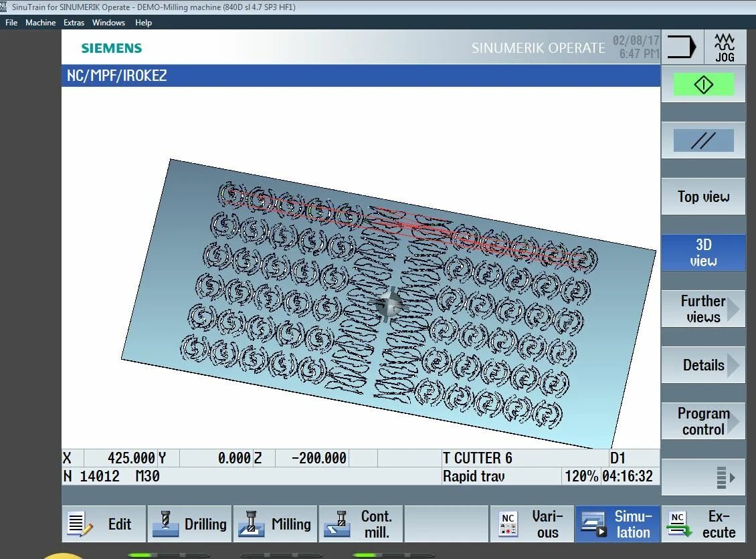Image resolution: width=756 pixels, height=559 pixels.
Task: Click the NC Execute softkey
Action: click(x=703, y=524)
